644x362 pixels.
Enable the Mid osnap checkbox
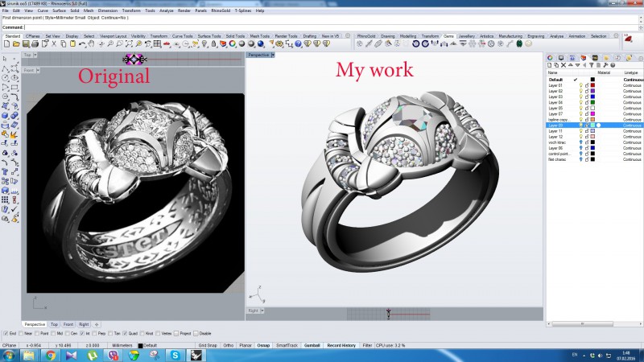(x=54, y=334)
